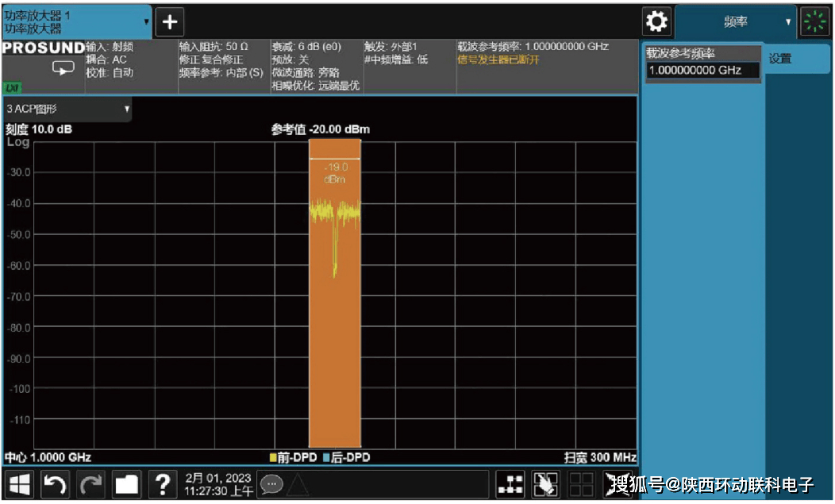Select the 设置 tab in side panel
Image resolution: width=835 pixels, height=504 pixels.
tap(781, 59)
